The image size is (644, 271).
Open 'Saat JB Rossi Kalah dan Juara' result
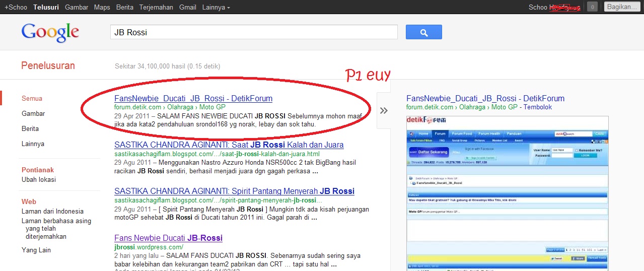tap(229, 145)
